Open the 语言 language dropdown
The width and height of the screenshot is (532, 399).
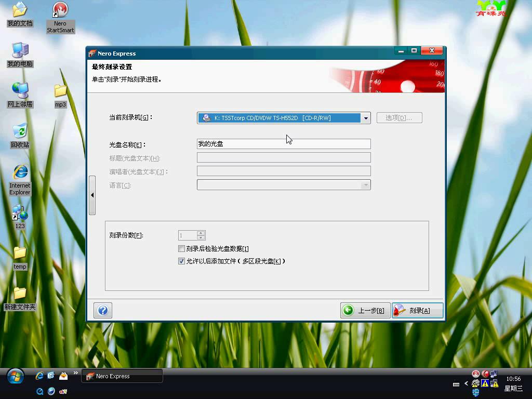[x=365, y=185]
